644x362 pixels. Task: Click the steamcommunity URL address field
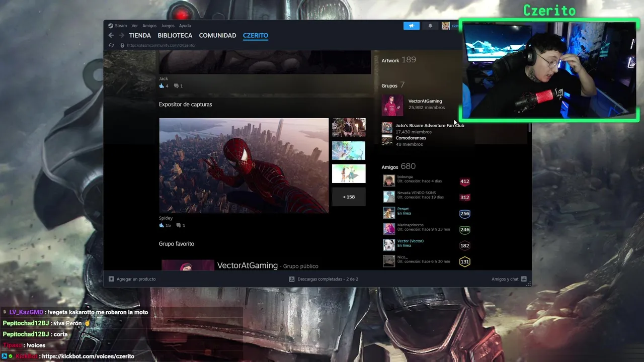(161, 45)
